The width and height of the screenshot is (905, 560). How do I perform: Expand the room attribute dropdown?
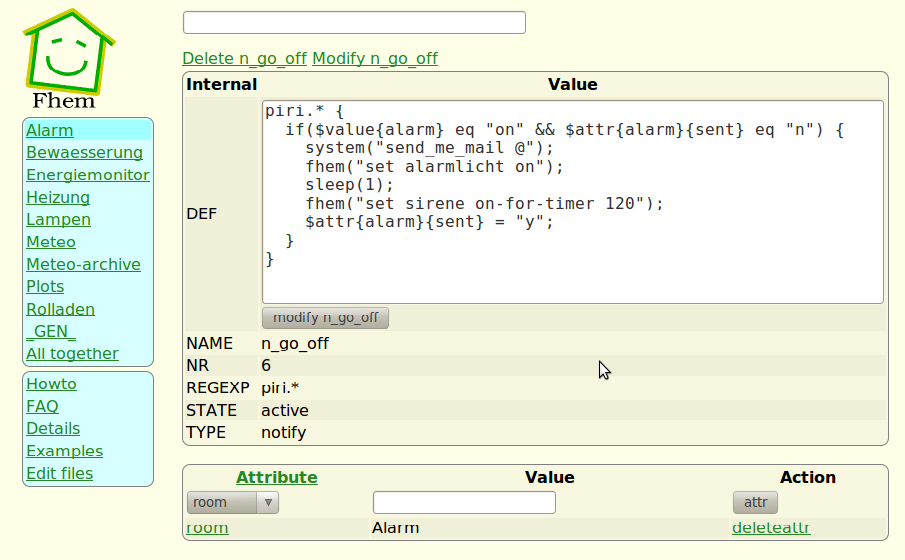tap(232, 502)
